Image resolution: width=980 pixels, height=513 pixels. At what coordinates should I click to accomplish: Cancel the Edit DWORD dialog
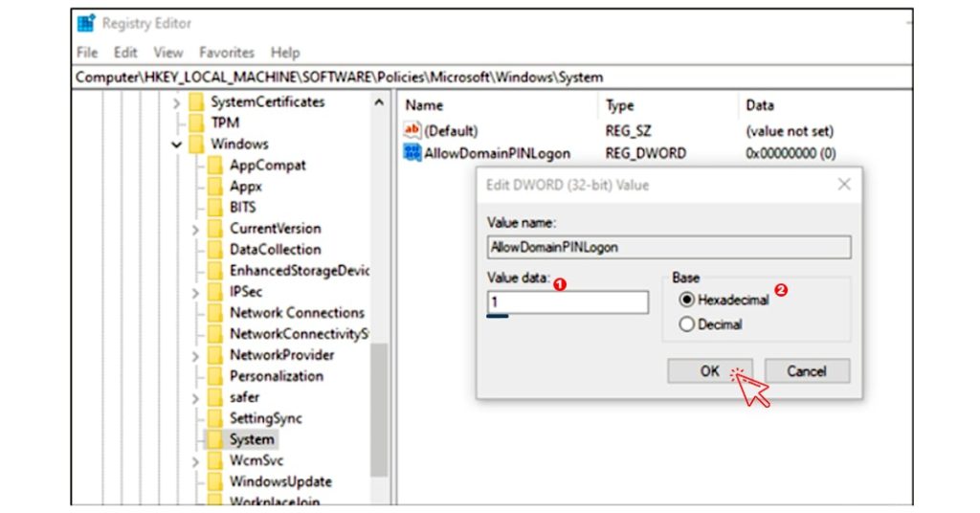(807, 371)
